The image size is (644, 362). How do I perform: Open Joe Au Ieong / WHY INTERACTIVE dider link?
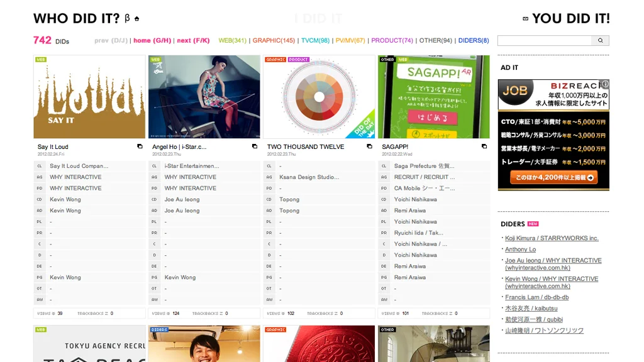coord(553,264)
